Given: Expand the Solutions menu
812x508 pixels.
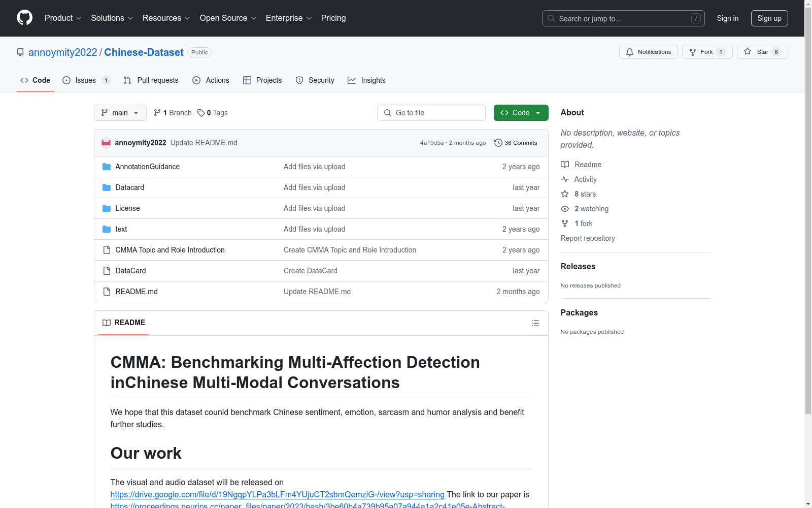Looking at the screenshot, I should coord(112,18).
